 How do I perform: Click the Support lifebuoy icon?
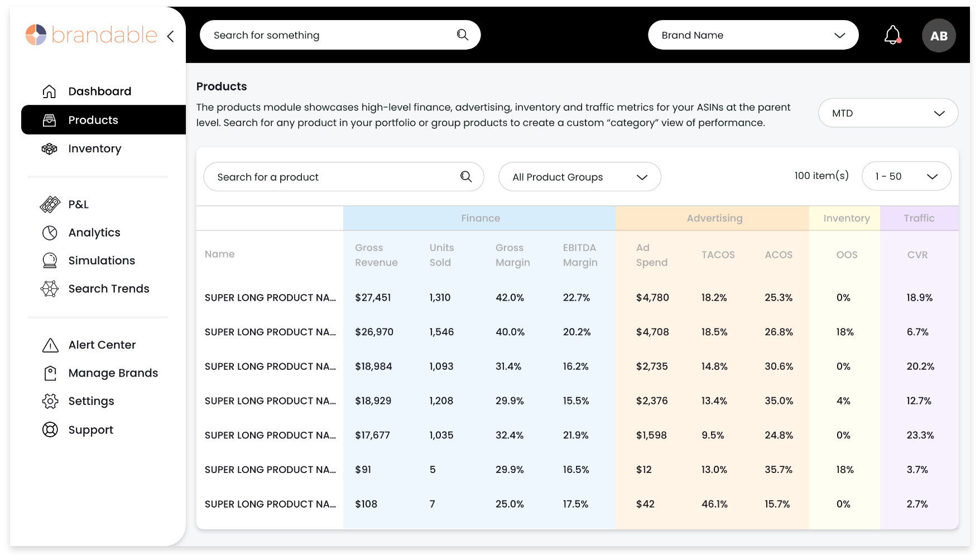[50, 429]
